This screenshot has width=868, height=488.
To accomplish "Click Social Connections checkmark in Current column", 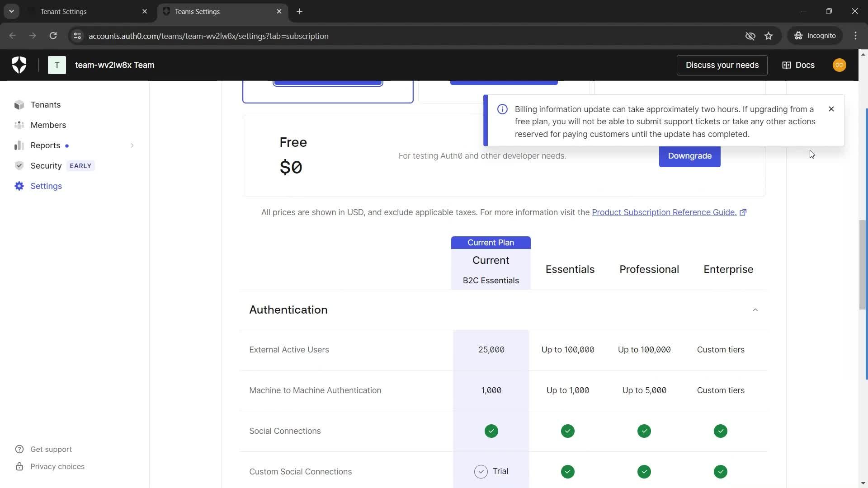I will (x=491, y=431).
